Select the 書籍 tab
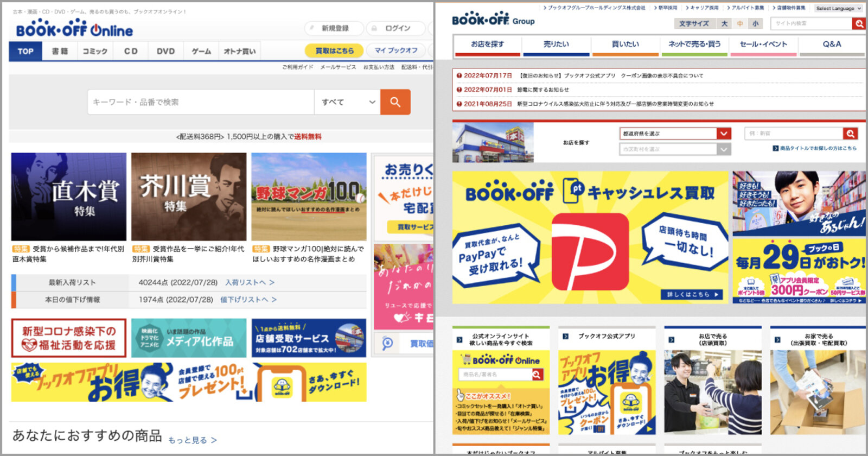Viewport: 868px width, 456px height. click(60, 51)
